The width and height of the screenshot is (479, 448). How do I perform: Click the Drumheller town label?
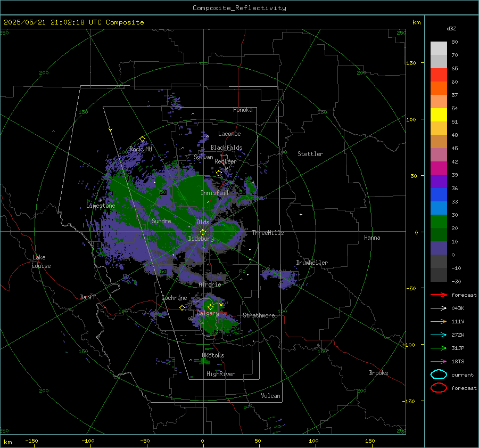pyautogui.click(x=312, y=263)
